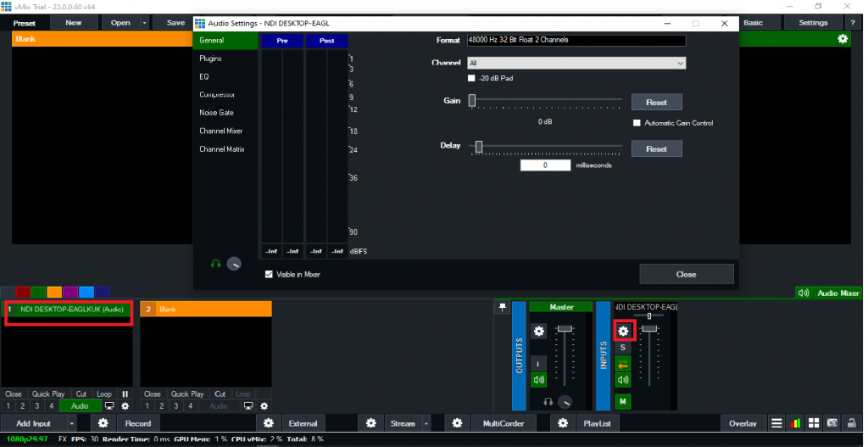Mute the Master output speaker button
The width and height of the screenshot is (868, 447).
pyautogui.click(x=538, y=380)
